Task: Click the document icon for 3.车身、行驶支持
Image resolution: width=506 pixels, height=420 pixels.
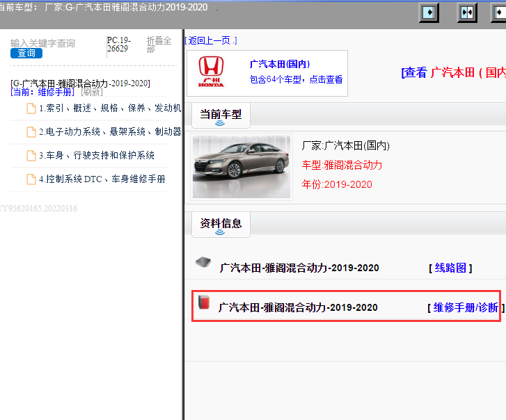Action: click(x=31, y=155)
